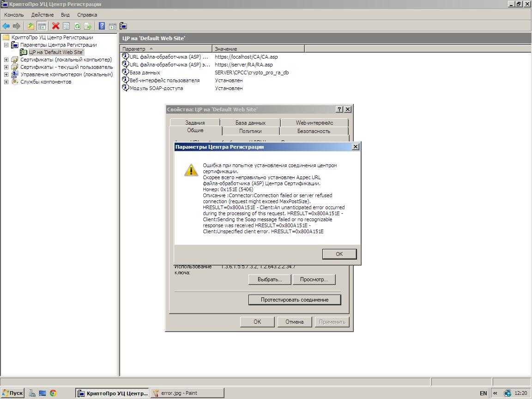Go up one level with folder icon
This screenshot has width=532, height=399.
coord(31,26)
